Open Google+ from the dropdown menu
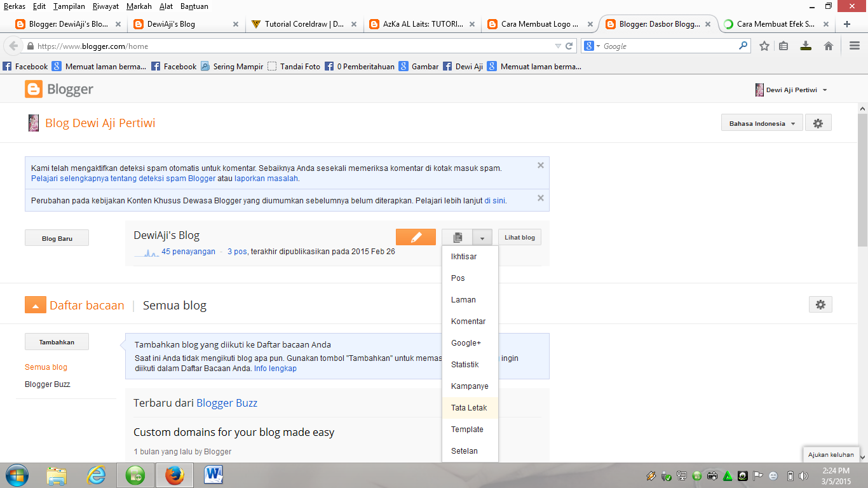 tap(470, 343)
